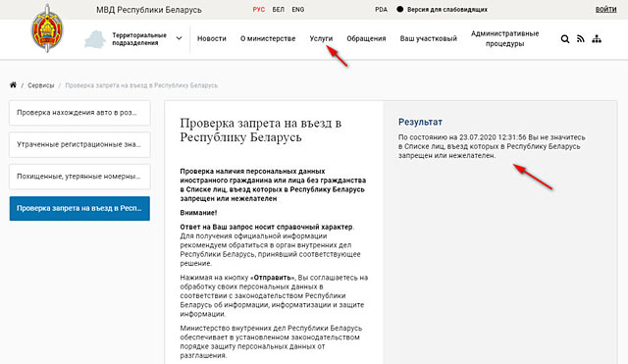The width and height of the screenshot is (628, 364).
Task: Open the PDA version link
Action: click(x=382, y=9)
